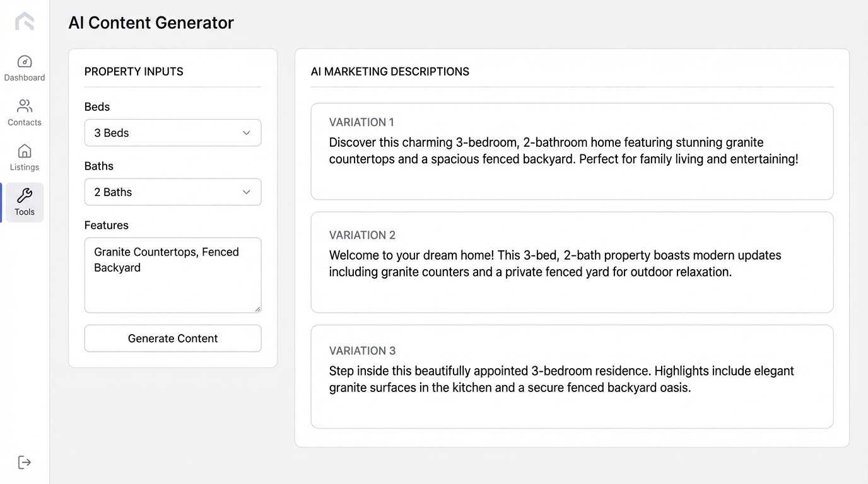Navigate to the Contacts section
This screenshot has width=868, height=484.
point(24,112)
